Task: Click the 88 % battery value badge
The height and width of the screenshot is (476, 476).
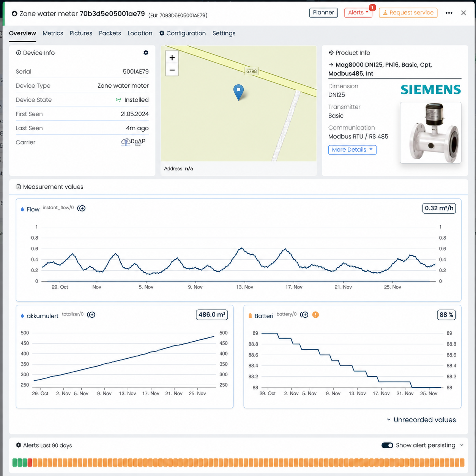Action: pos(446,315)
